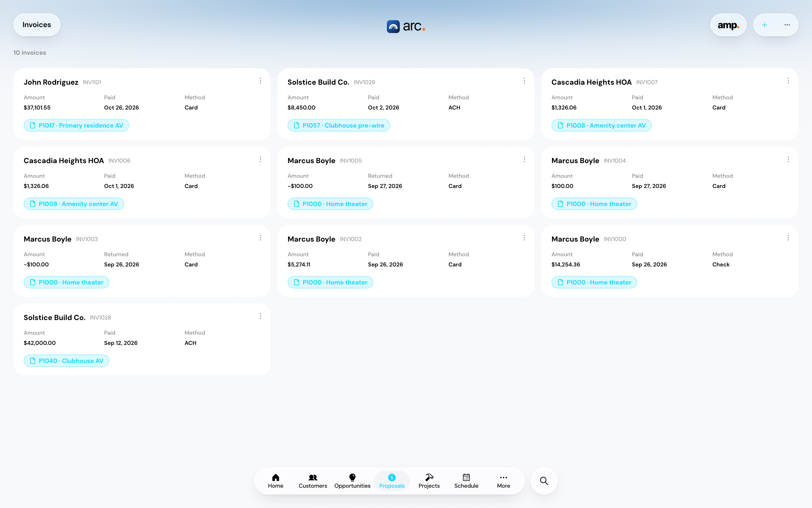Open P1008 Amenity center AV on INV1006

tap(74, 204)
